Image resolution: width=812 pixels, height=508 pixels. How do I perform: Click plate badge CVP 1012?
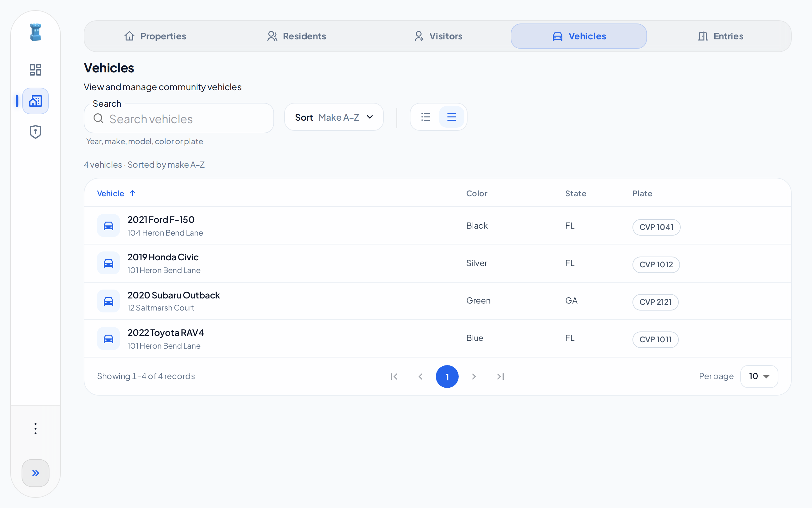[656, 265]
